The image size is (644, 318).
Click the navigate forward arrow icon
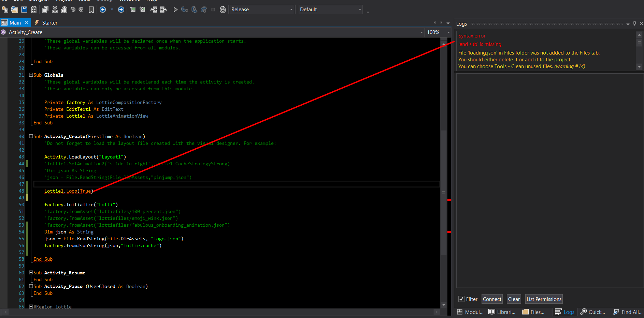click(121, 10)
